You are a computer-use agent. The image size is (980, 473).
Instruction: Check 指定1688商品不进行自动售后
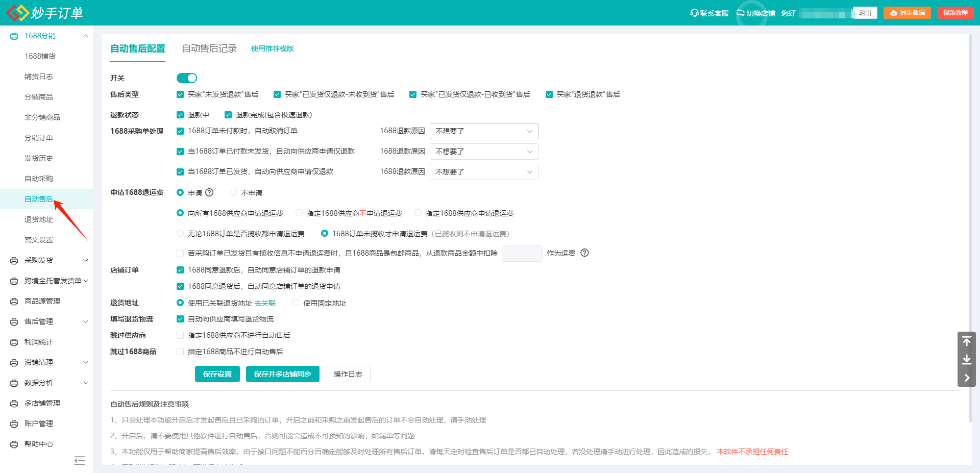coord(180,352)
